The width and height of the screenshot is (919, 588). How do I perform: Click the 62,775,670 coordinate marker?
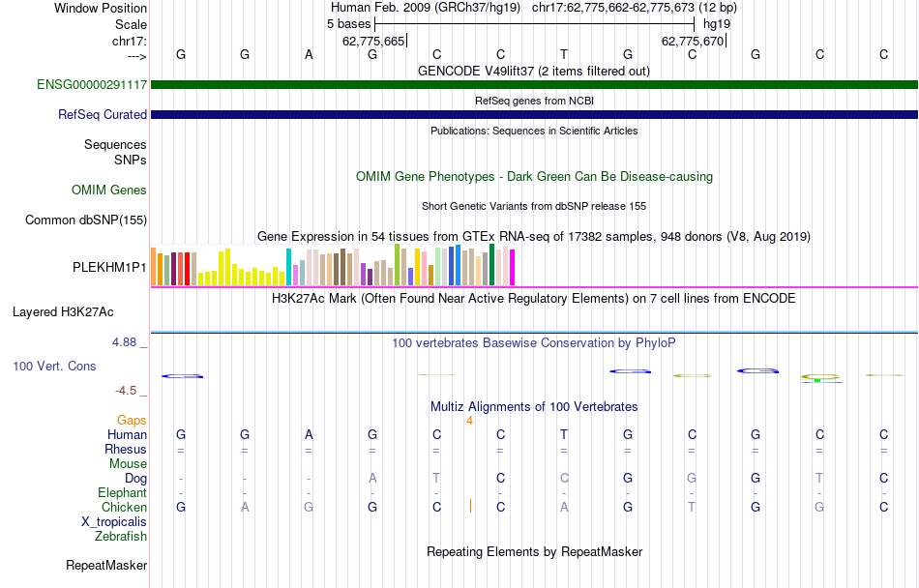693,41
